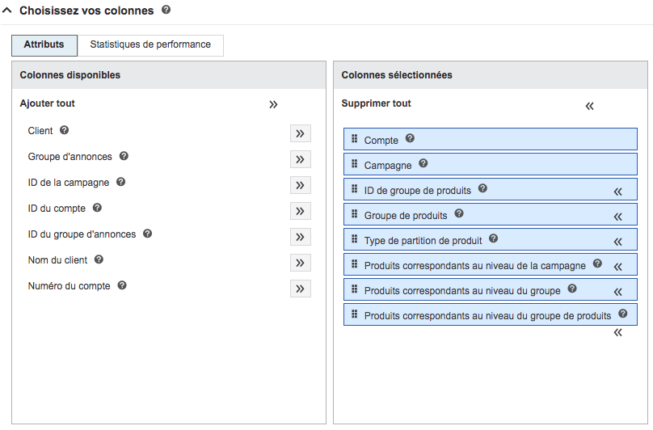Click help icon next to Campagne
Screen dimensions: 653x430
pos(423,164)
